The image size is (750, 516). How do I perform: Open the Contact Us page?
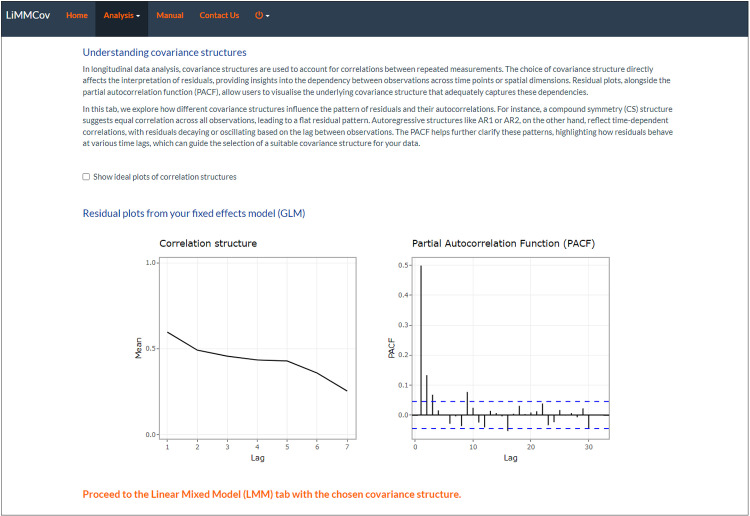(x=219, y=15)
